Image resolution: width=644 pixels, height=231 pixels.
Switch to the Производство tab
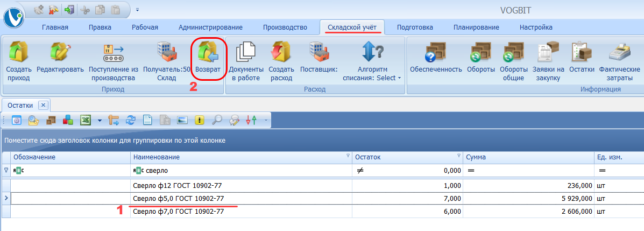285,27
